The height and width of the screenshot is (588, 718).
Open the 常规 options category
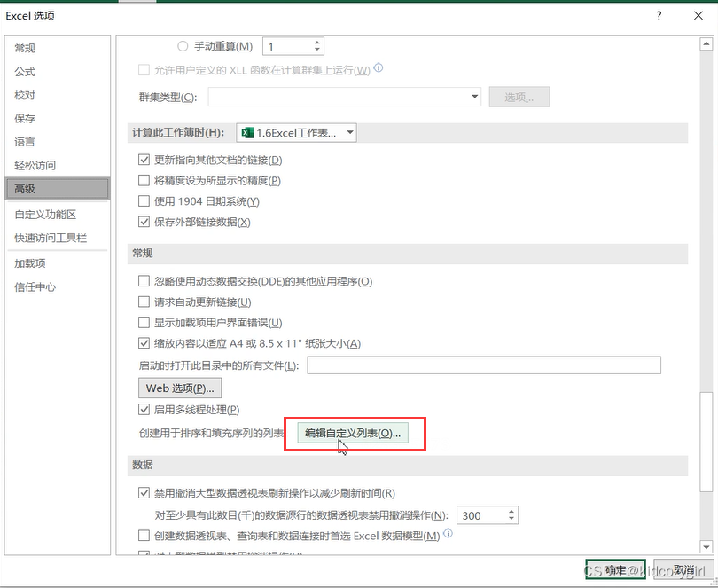tap(58, 48)
